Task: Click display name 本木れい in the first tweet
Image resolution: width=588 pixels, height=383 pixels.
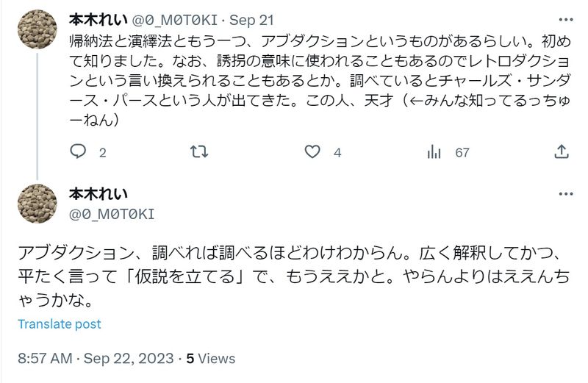Action: point(98,18)
